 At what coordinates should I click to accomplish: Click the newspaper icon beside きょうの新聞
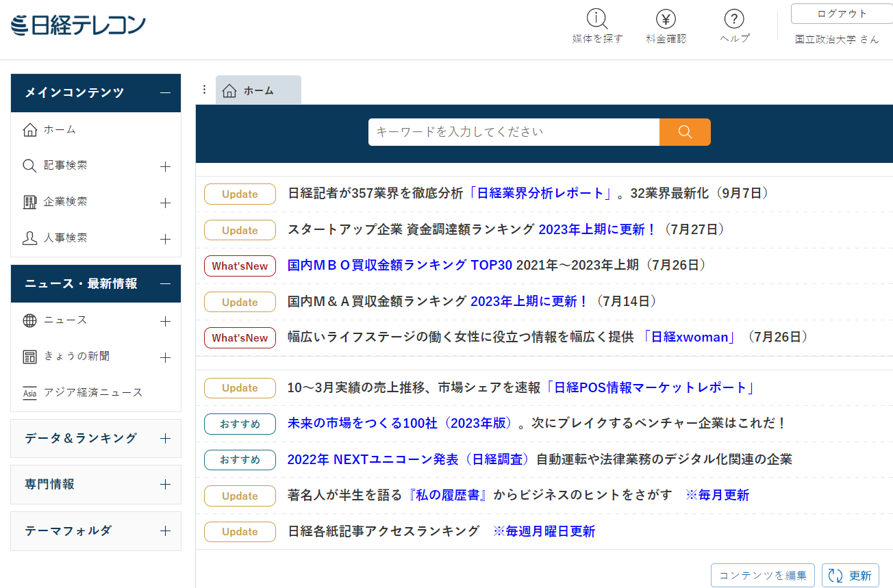(x=29, y=357)
